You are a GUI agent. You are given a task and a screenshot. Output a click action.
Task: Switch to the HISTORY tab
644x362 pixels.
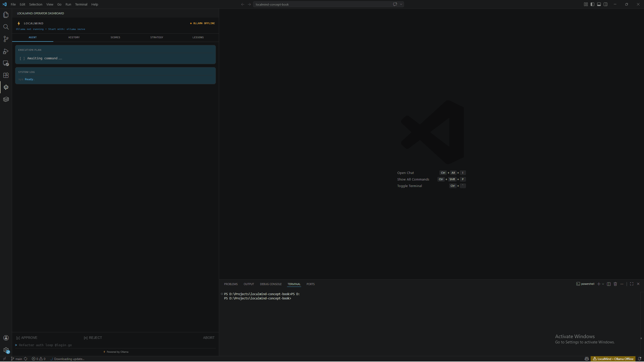point(74,37)
